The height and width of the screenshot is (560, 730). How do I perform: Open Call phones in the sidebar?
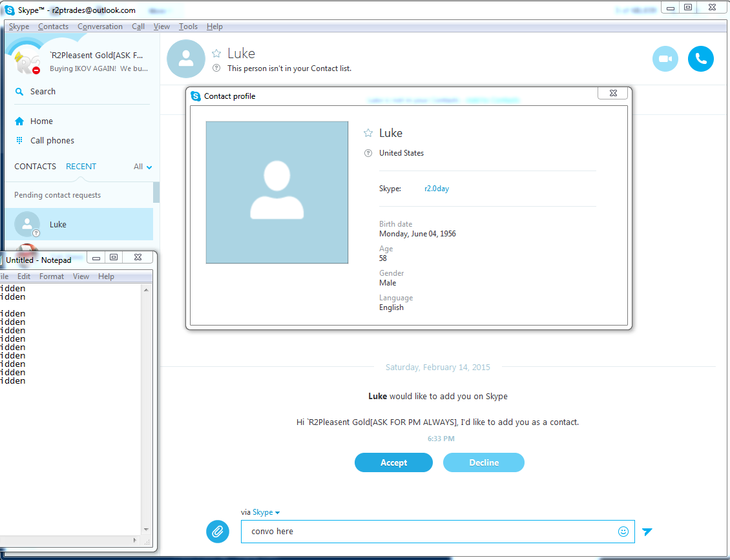52,141
